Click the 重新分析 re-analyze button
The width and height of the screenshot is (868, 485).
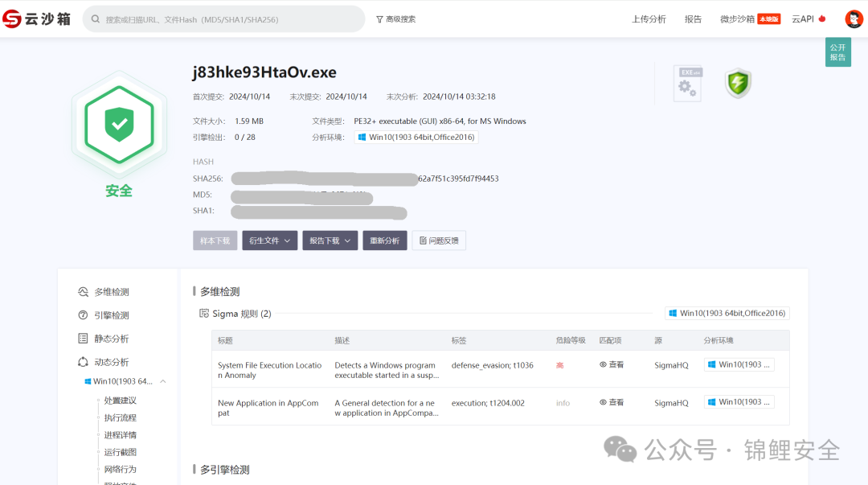coord(385,240)
